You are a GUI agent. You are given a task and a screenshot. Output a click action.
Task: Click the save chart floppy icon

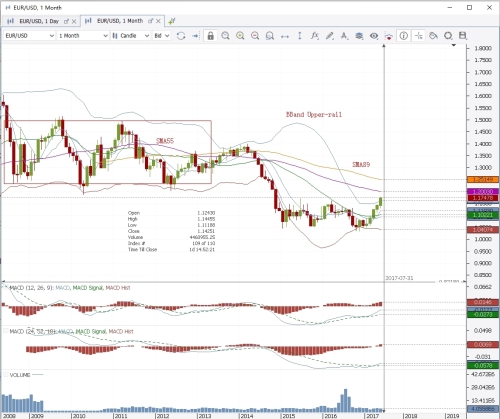tap(463, 36)
